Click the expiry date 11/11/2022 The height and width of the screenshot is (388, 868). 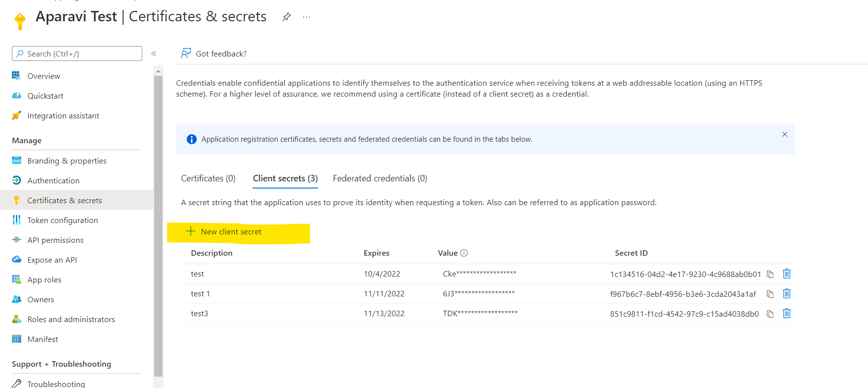click(384, 293)
